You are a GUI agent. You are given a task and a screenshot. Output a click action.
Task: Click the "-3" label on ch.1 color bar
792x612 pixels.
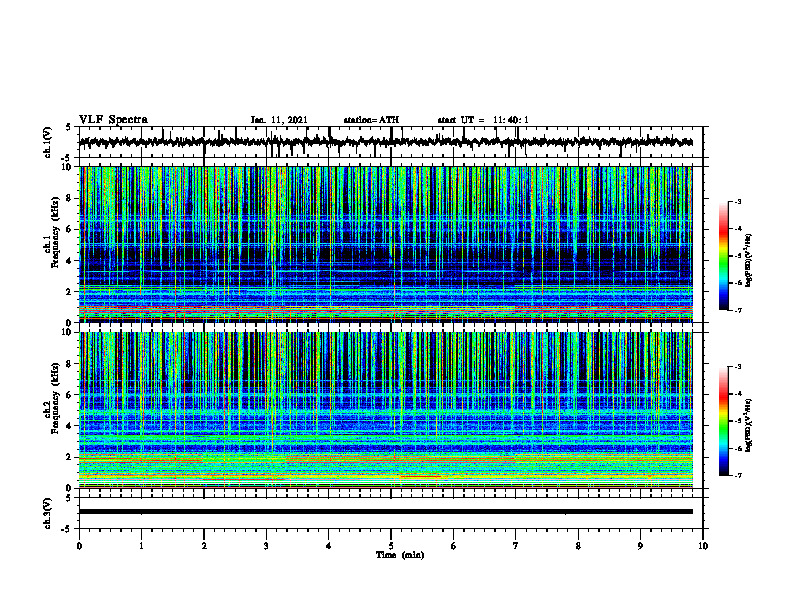coord(737,201)
